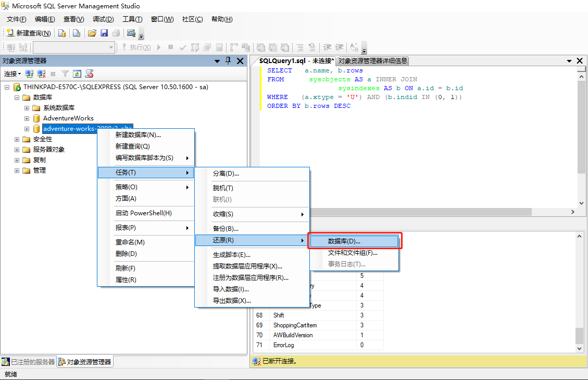Select the 管理 tree item

(40, 170)
